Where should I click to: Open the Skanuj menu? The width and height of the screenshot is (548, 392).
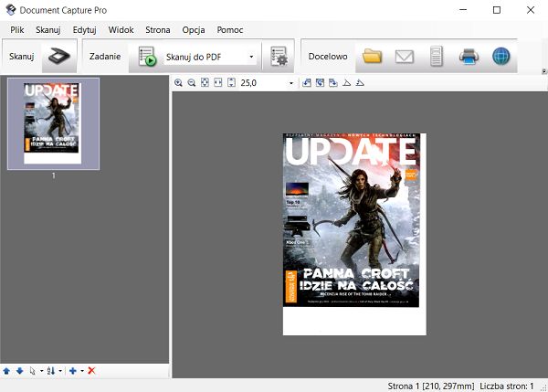[47, 30]
